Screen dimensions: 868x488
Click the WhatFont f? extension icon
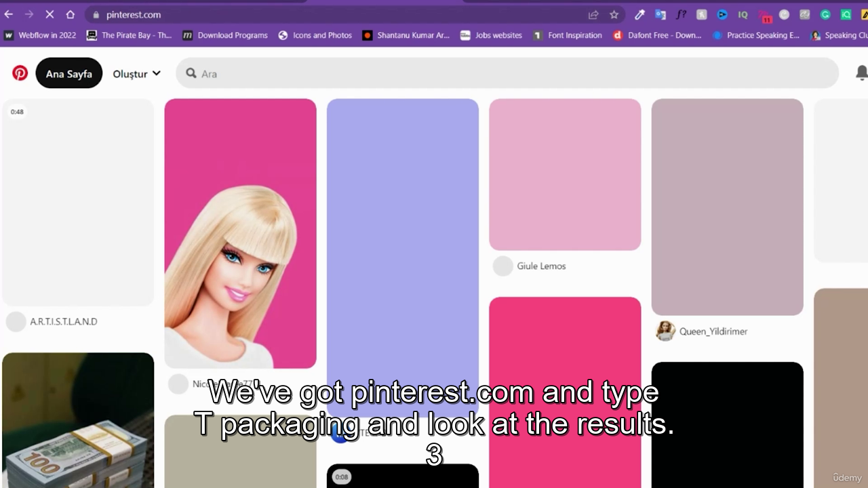click(681, 14)
